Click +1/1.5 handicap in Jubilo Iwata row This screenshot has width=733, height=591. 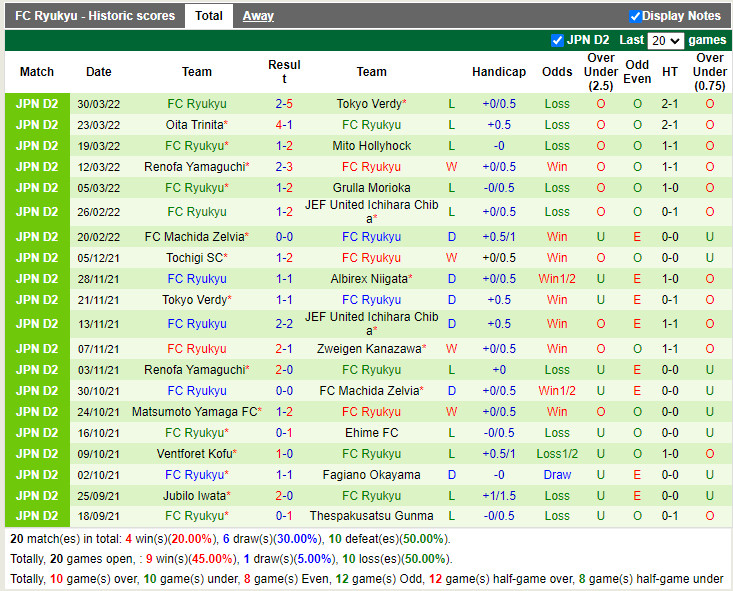[x=499, y=496]
